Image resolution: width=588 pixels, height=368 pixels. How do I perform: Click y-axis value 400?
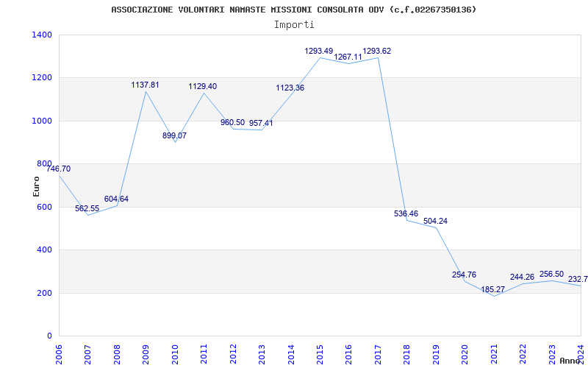(45, 250)
